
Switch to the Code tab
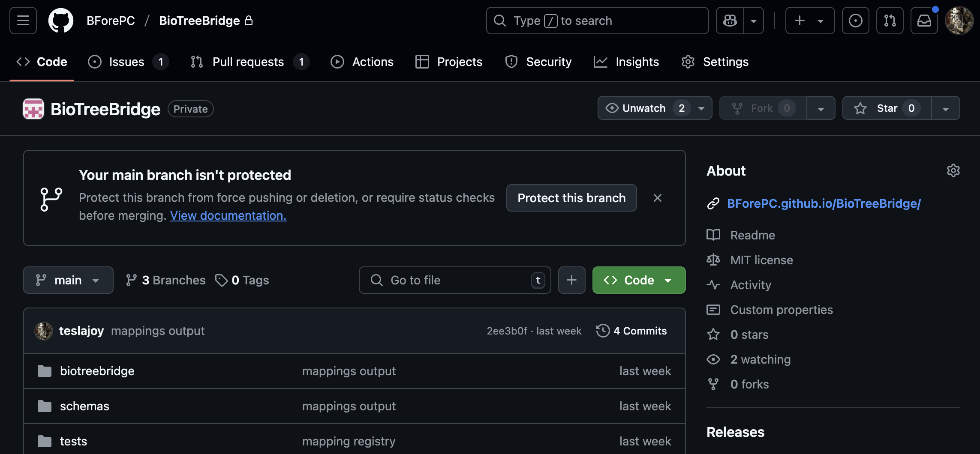(x=42, y=62)
